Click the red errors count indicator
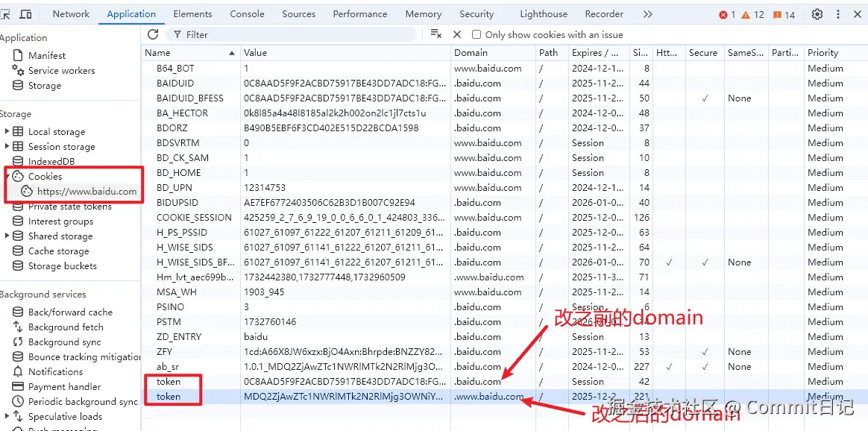This screenshot has width=868, height=431. click(727, 15)
